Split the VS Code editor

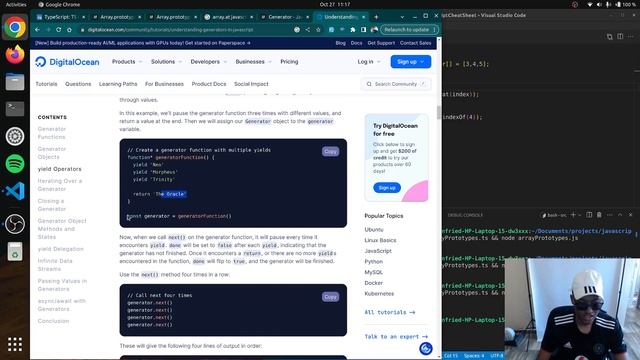pyautogui.click(x=620, y=37)
